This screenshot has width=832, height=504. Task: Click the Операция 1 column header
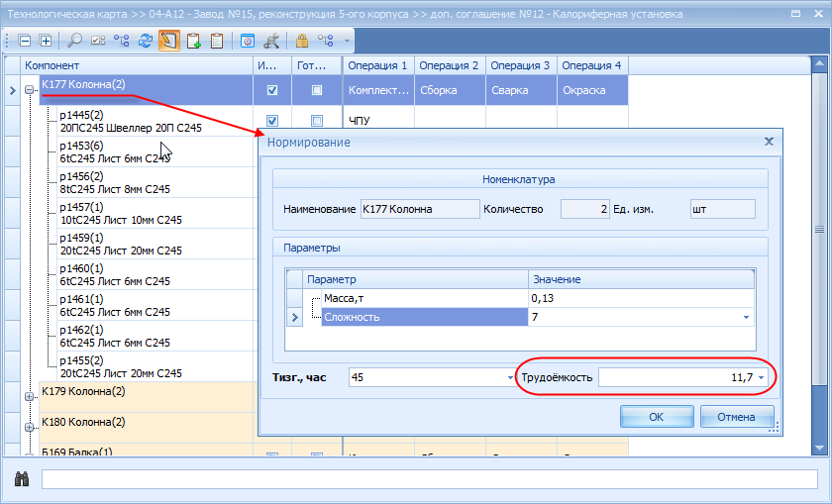[378, 65]
